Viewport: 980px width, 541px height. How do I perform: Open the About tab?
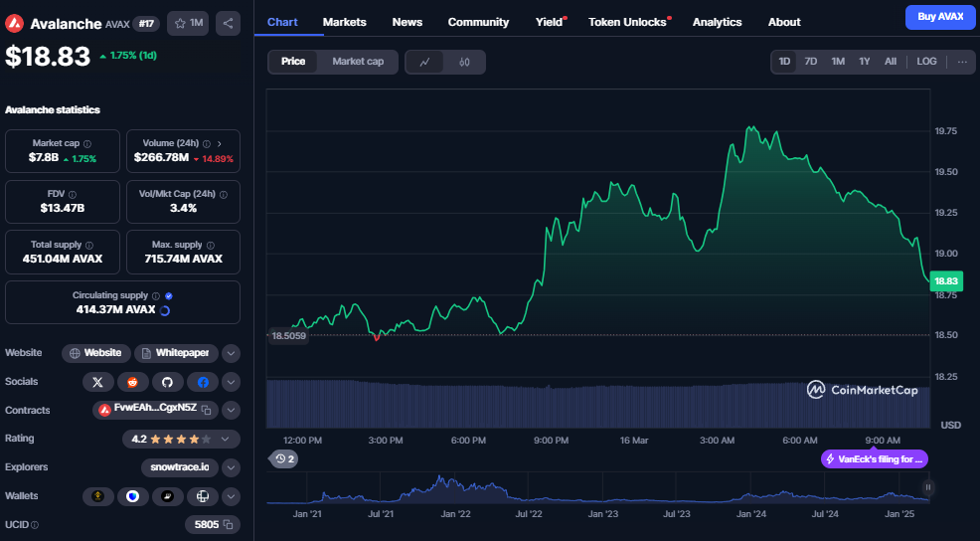784,22
